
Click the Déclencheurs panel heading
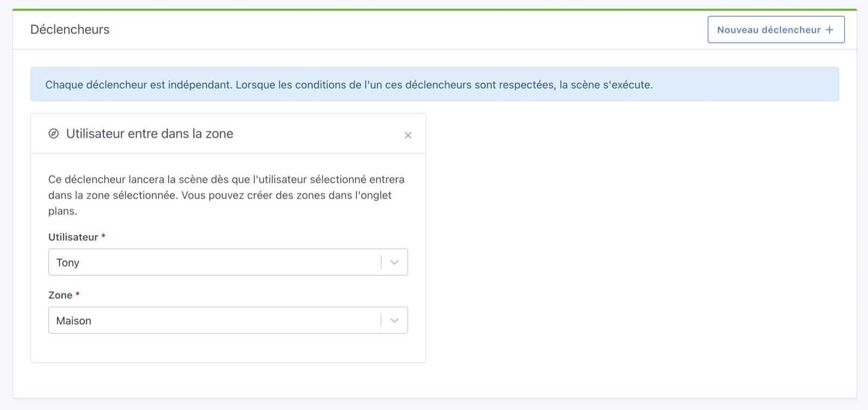click(x=70, y=29)
